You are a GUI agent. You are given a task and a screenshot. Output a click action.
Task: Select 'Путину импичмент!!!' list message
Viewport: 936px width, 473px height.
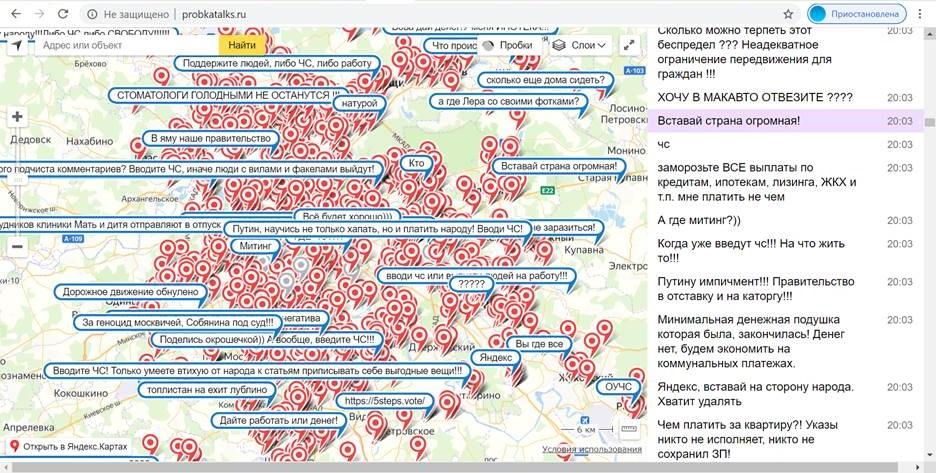(786, 289)
